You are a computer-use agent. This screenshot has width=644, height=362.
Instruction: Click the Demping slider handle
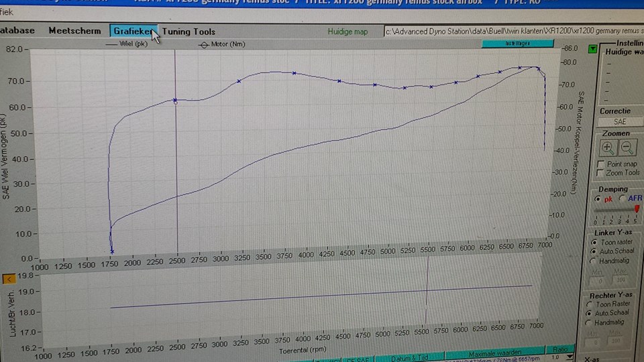coord(637,210)
